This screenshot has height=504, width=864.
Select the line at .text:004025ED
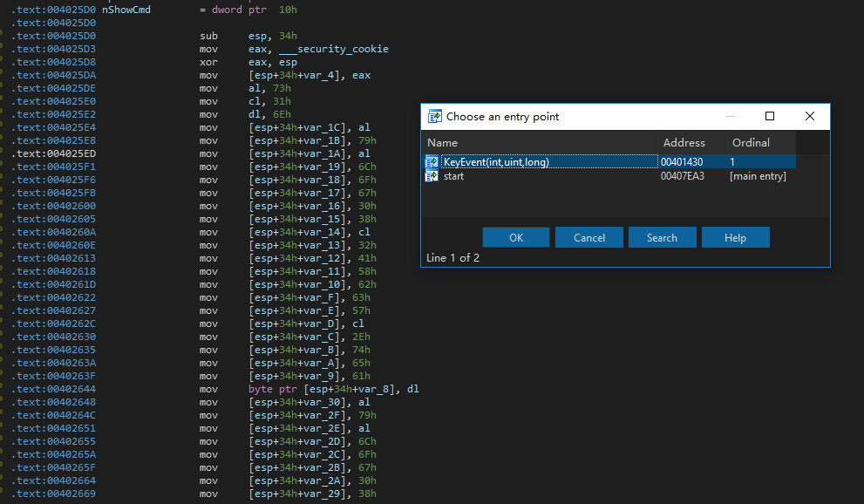[53, 153]
